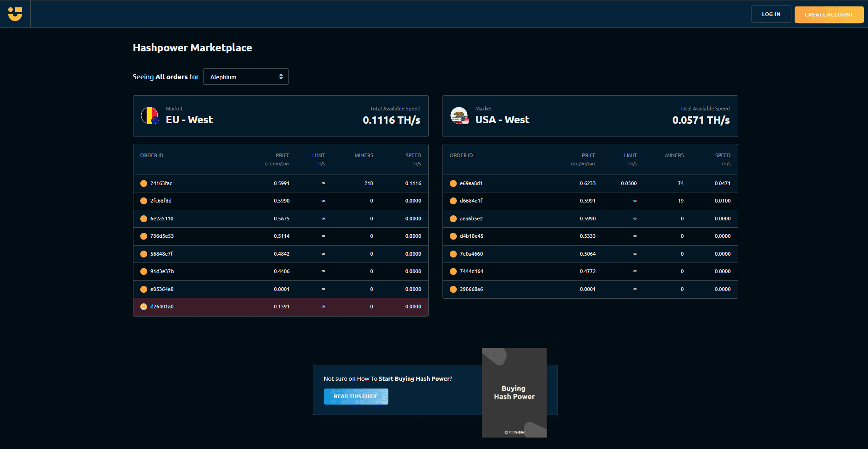This screenshot has height=449, width=868.
Task: Click the CREATE ACCOUNT button
Action: [x=829, y=14]
